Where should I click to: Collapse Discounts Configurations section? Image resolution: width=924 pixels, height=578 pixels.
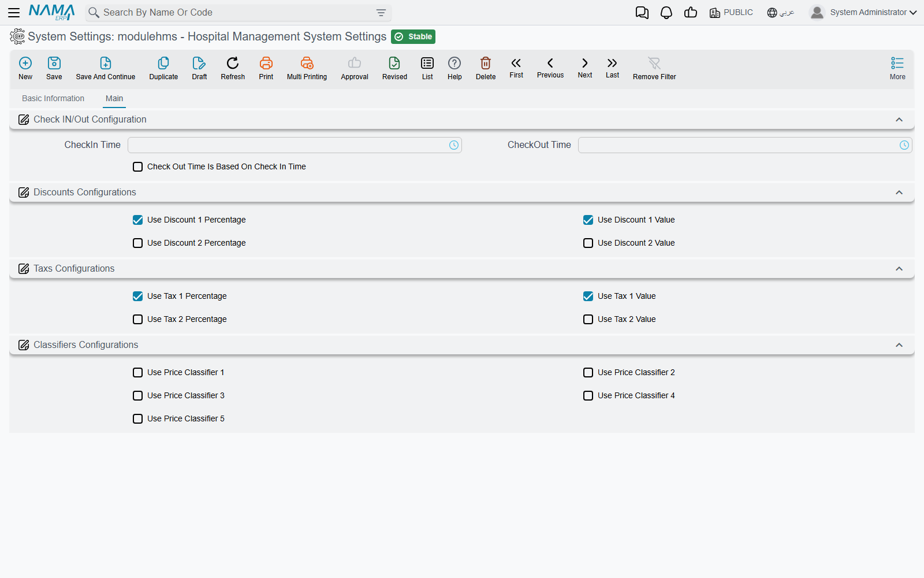[899, 192]
